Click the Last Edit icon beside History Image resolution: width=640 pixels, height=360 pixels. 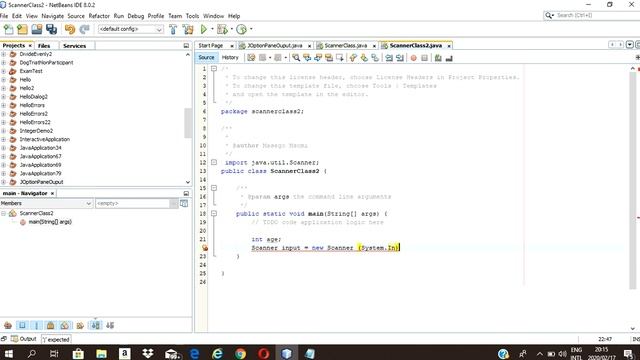(251, 58)
